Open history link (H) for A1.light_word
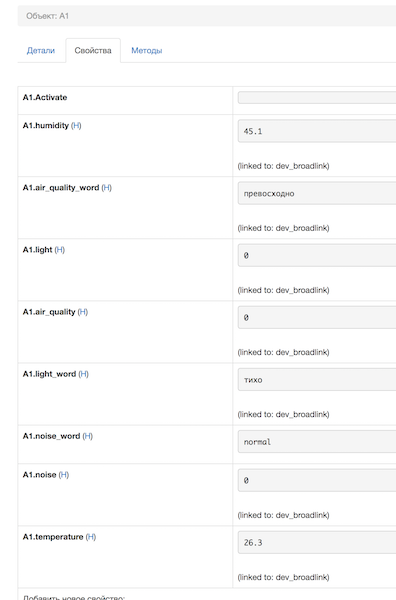Viewport: 396px width, 600px height. coord(83,374)
